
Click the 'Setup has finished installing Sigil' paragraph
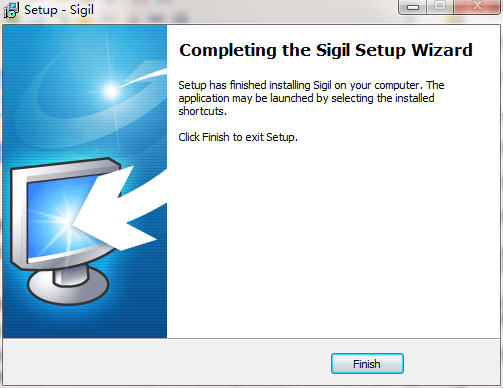pos(311,98)
